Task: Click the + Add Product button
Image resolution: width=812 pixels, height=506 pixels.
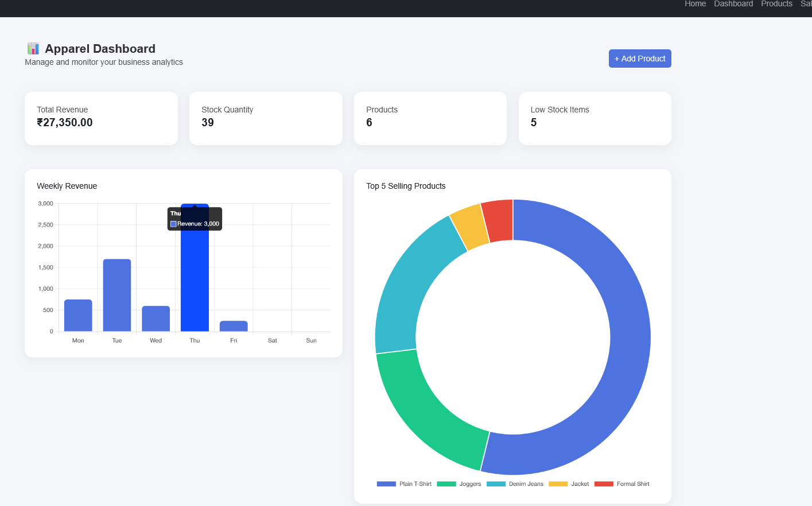Action: (x=639, y=59)
